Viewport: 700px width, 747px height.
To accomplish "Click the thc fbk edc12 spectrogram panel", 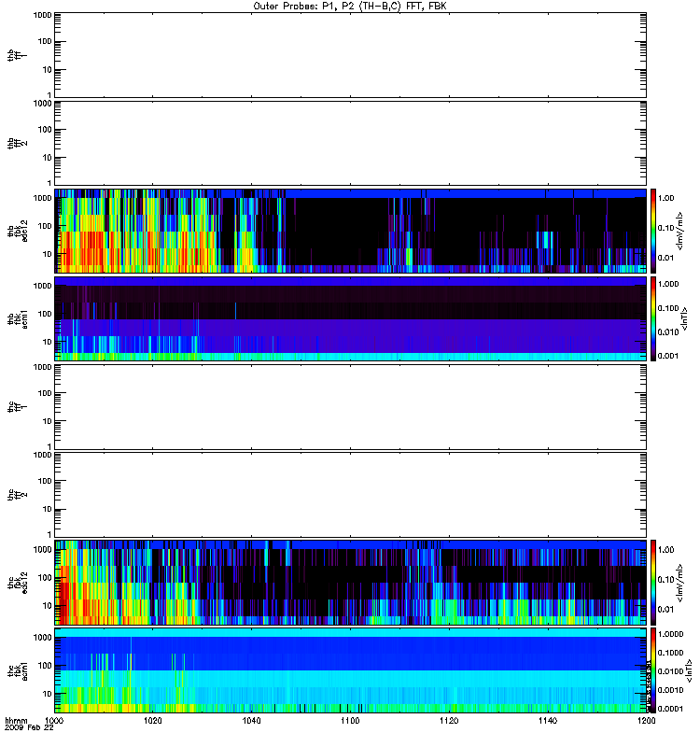I will coord(350,583).
